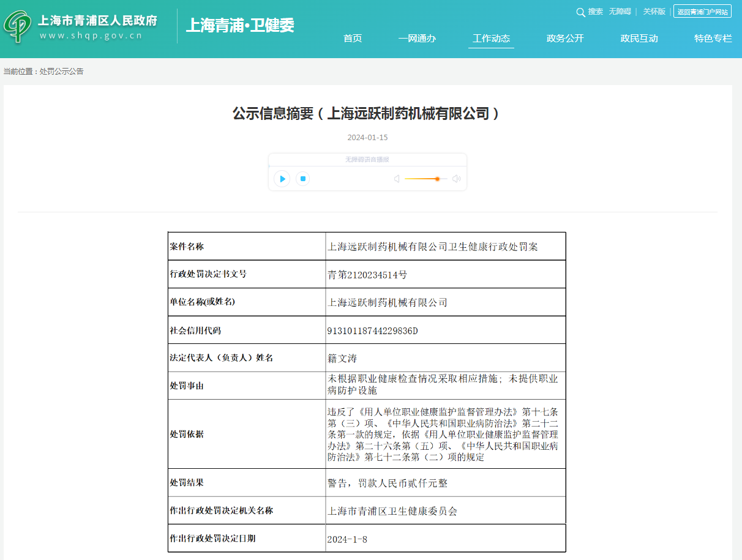
Task: Open 政民互动 navigation tab
Action: (x=639, y=38)
